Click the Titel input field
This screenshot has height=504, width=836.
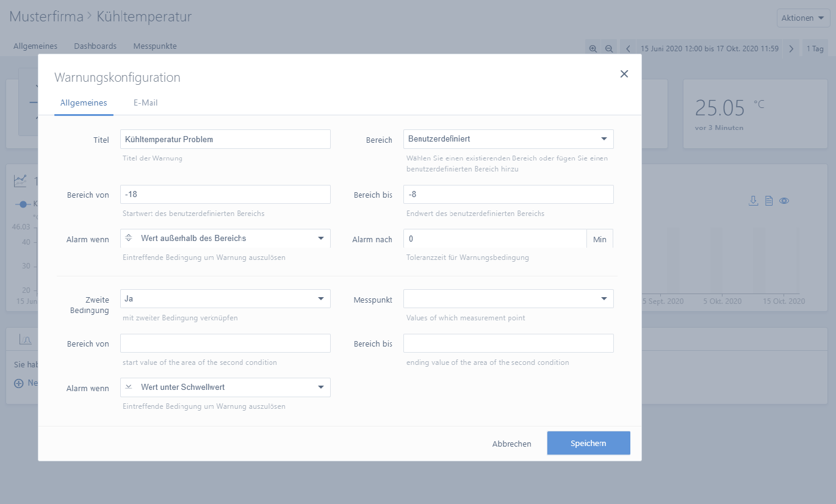[x=225, y=139]
